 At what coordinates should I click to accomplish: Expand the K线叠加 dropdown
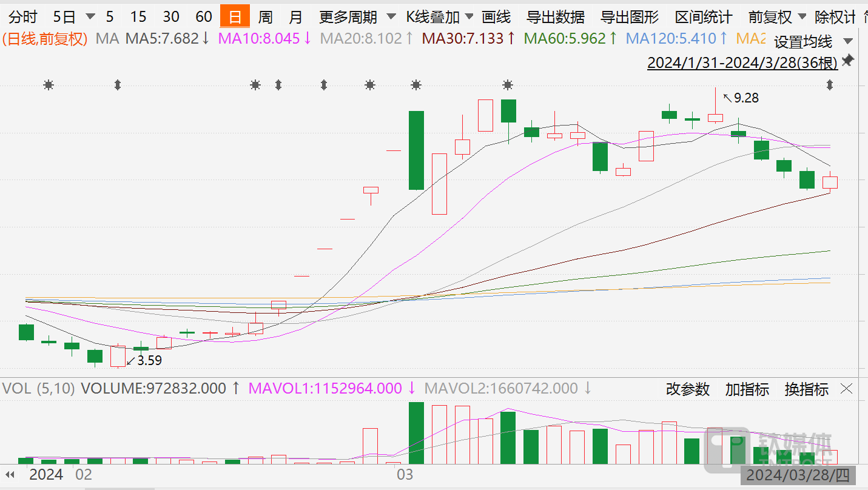point(440,17)
